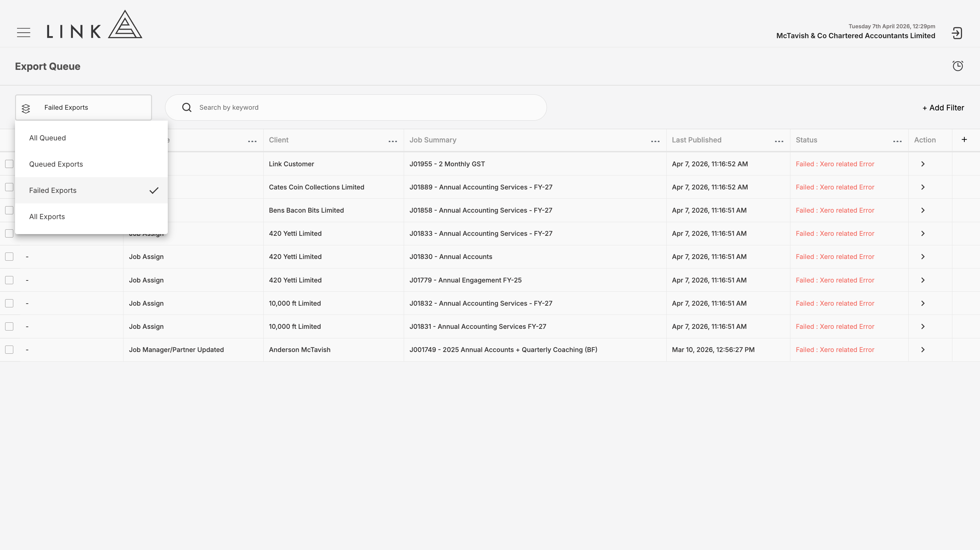Select checkbox for J01832 row

pos(9,303)
